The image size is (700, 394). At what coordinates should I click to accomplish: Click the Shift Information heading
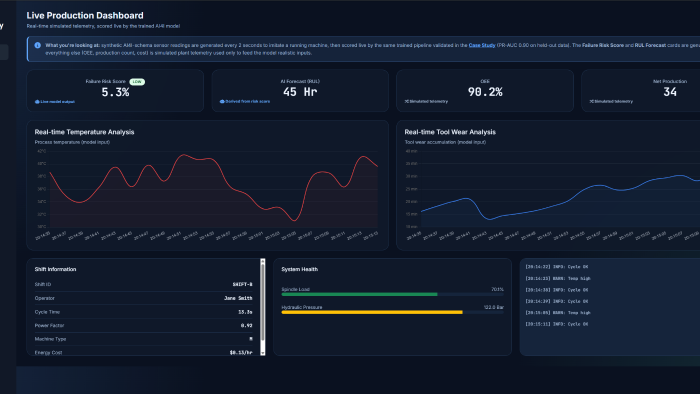tap(55, 269)
